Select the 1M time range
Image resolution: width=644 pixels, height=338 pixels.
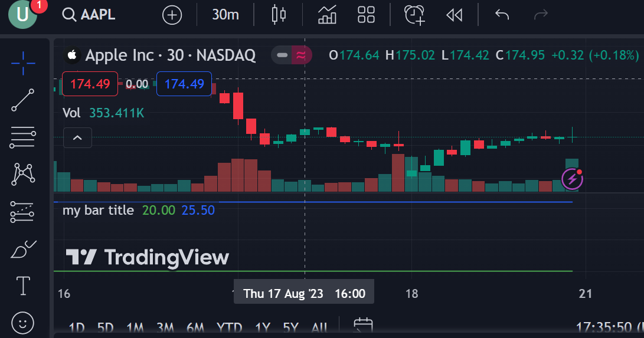pos(135,328)
